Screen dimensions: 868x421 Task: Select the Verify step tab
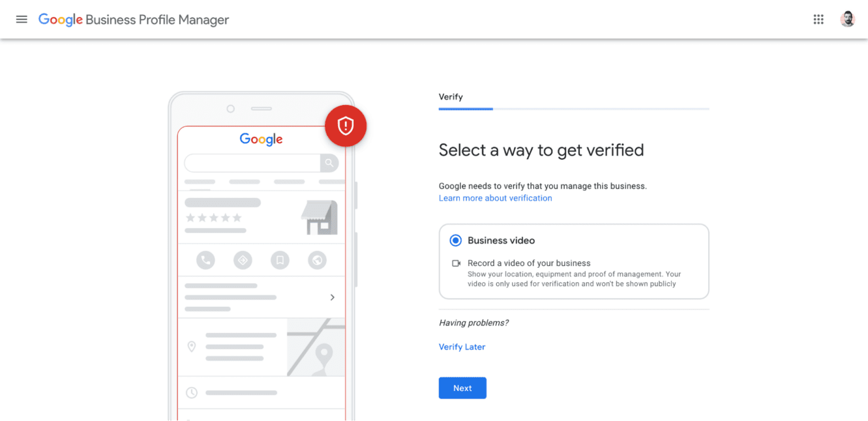(x=450, y=97)
